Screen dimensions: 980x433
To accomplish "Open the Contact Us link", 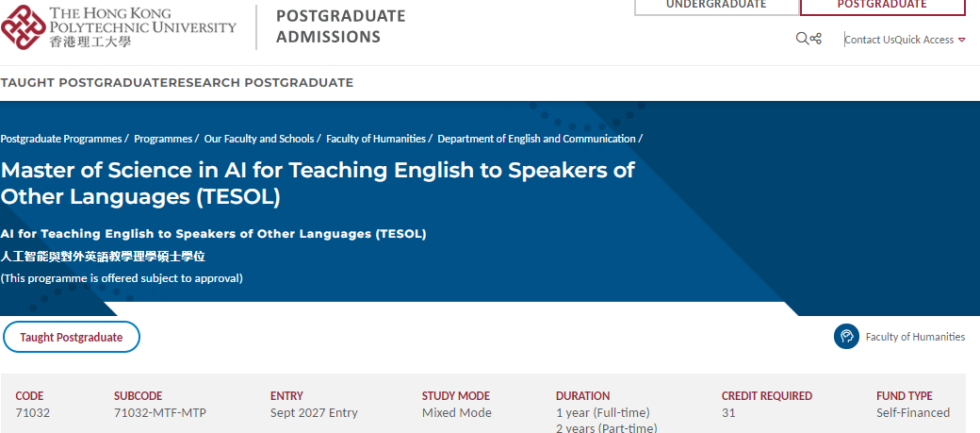I will [x=870, y=40].
